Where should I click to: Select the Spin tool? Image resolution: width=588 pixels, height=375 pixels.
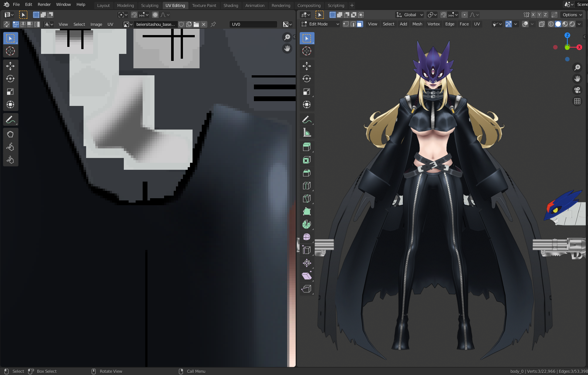[307, 224]
